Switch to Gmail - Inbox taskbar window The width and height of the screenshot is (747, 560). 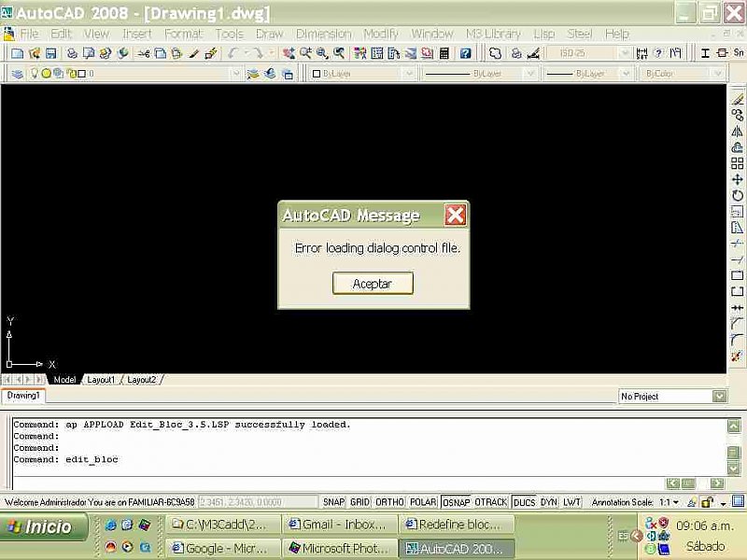(x=340, y=525)
